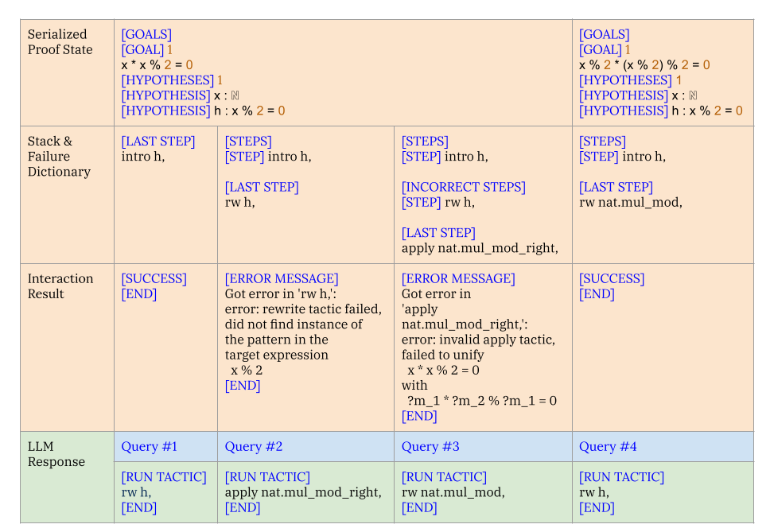Screen dimensions: 770x532
Task: Click 'apply nat.mul_mod_right,' under Query #2
Action: click(302, 492)
